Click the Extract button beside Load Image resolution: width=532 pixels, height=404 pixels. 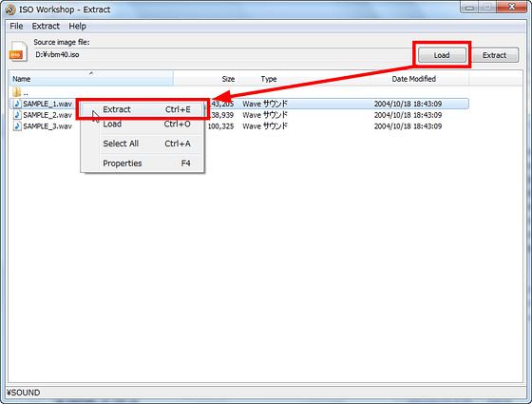click(x=495, y=55)
